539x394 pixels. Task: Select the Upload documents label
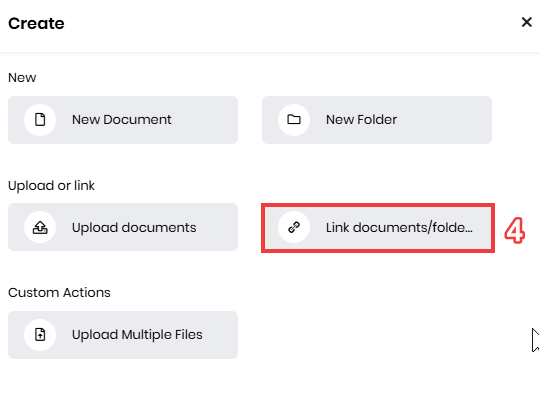click(134, 228)
